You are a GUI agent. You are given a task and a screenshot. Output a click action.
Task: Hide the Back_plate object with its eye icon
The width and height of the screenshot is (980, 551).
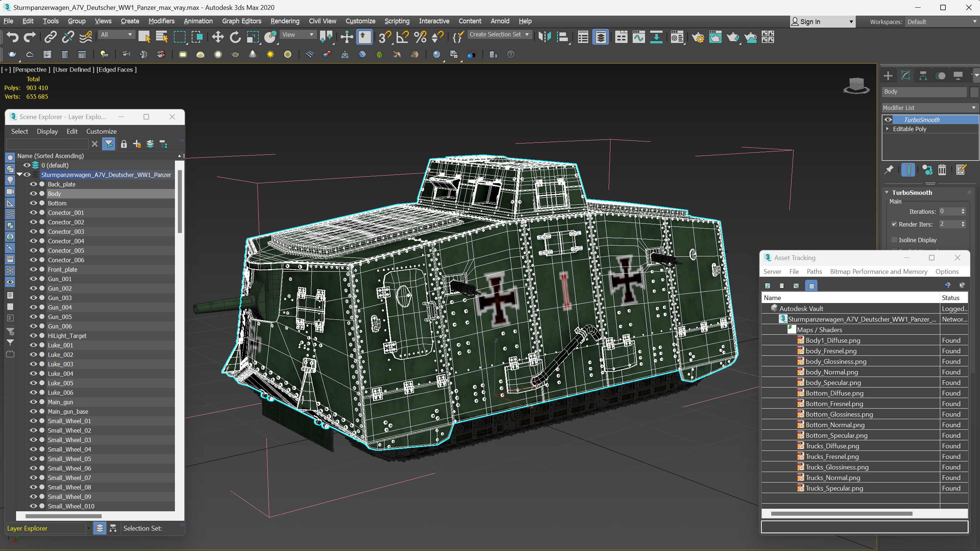coord(34,184)
